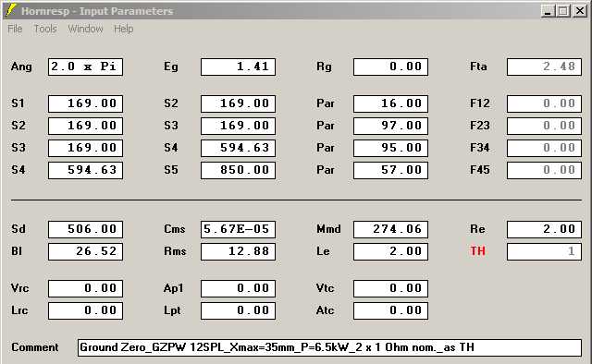
Task: Click the Atc input field
Action: coord(390,310)
